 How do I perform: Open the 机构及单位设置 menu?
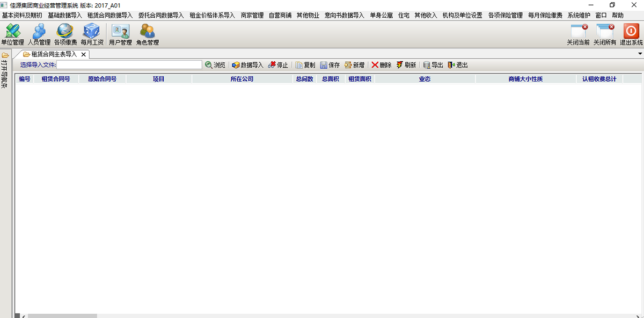tap(463, 15)
